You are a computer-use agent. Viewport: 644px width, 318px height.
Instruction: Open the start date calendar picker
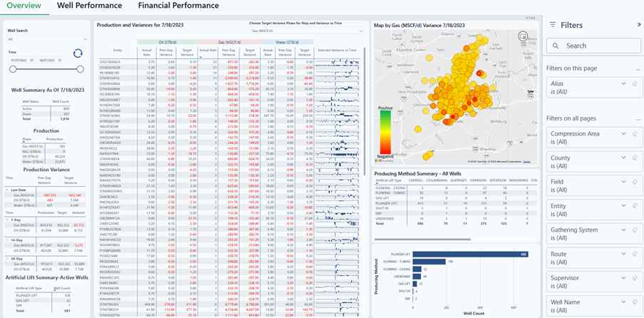pyautogui.click(x=31, y=60)
